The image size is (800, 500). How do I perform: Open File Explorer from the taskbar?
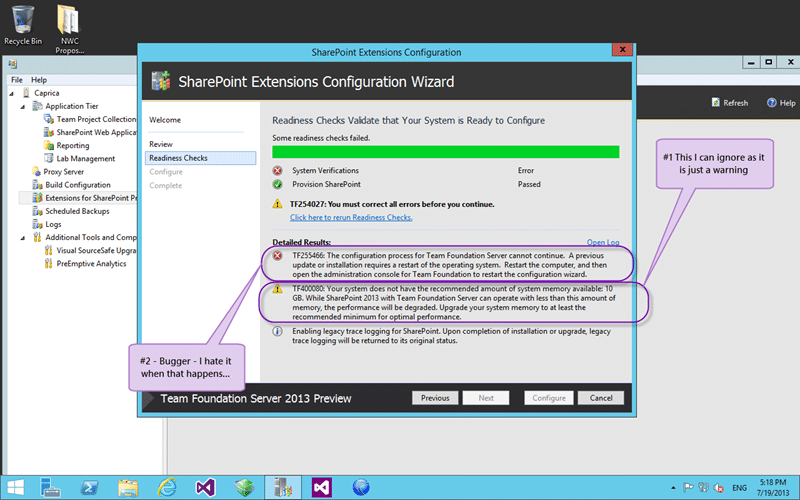click(128, 487)
